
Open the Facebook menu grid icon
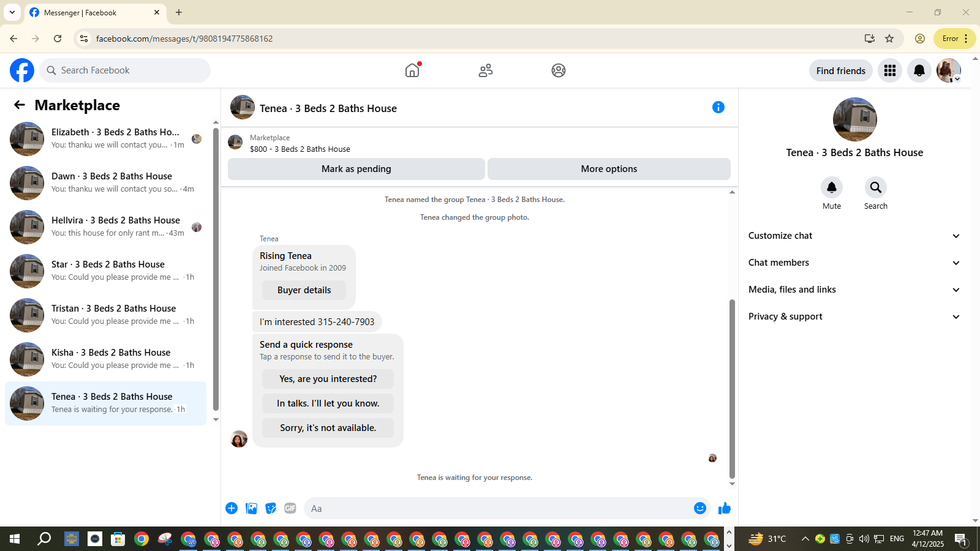pyautogui.click(x=890, y=70)
